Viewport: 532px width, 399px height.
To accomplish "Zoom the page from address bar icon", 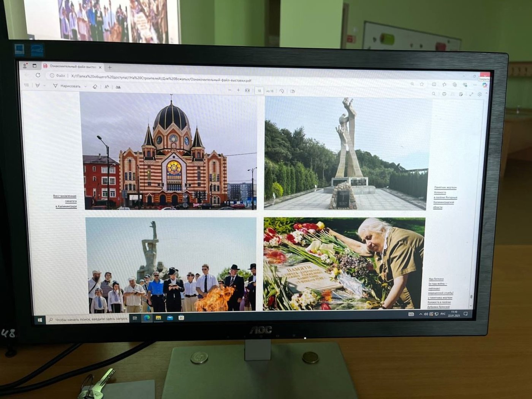I will (412, 84).
